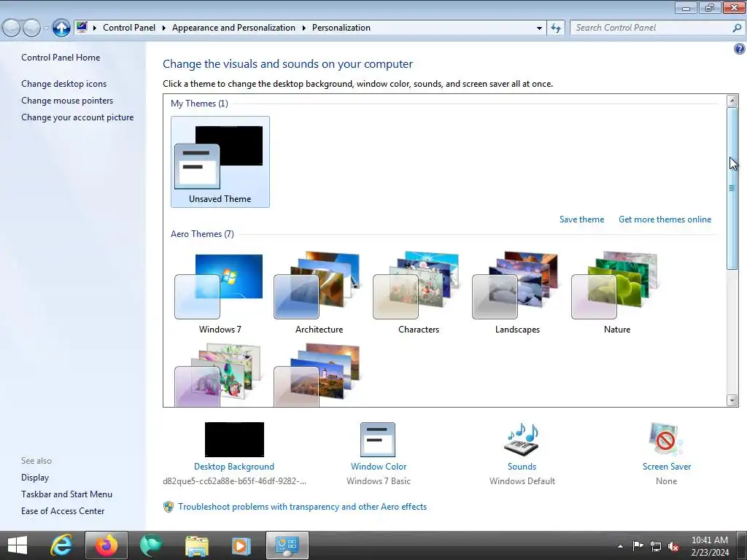The image size is (747, 560).
Task: Open the Windows Start button
Action: 18,545
